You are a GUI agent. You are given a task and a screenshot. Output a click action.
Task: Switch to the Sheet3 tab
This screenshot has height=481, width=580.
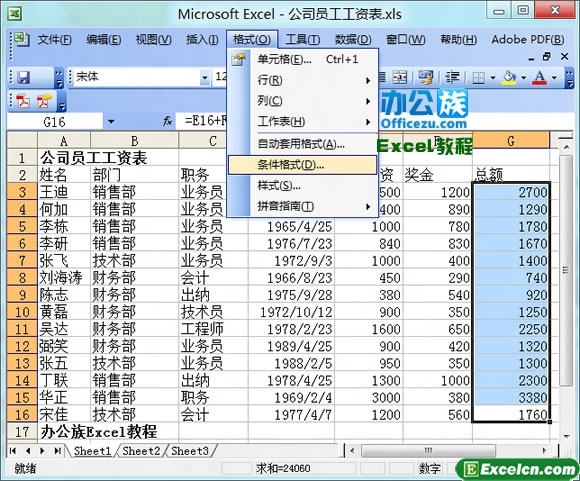tap(190, 451)
